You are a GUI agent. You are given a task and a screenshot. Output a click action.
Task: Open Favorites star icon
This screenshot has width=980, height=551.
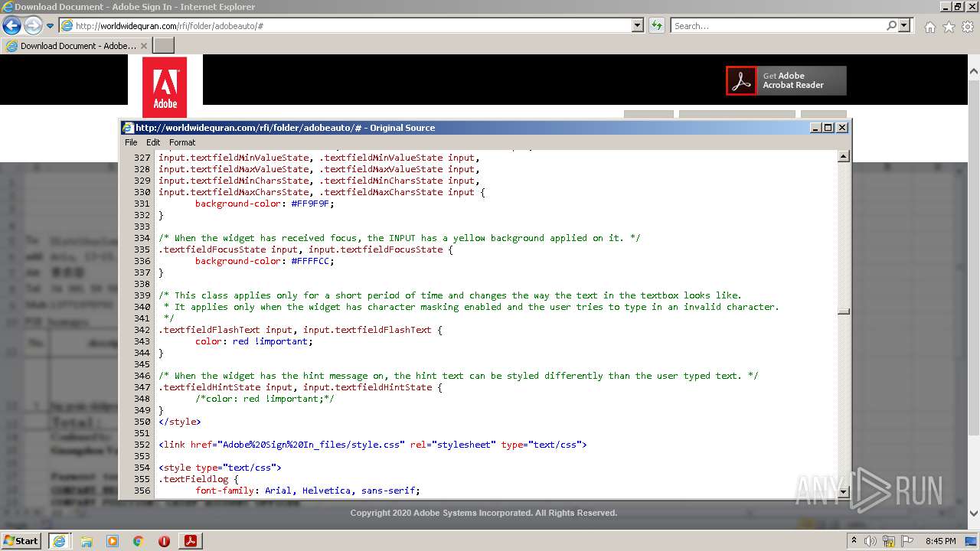[949, 27]
